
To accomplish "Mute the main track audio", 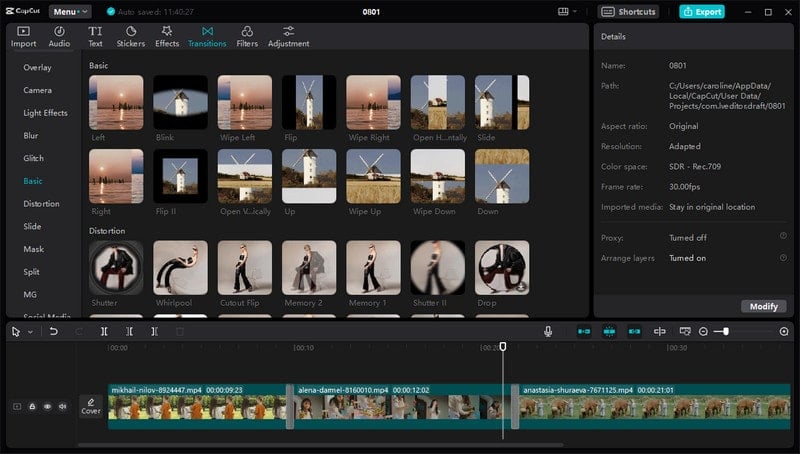I will (63, 407).
